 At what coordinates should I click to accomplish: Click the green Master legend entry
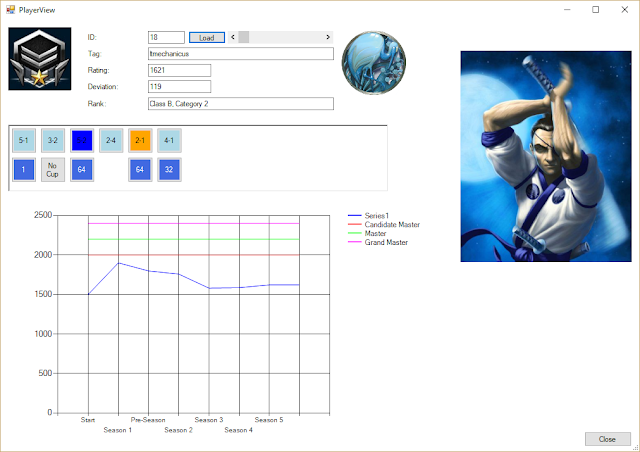point(367,234)
